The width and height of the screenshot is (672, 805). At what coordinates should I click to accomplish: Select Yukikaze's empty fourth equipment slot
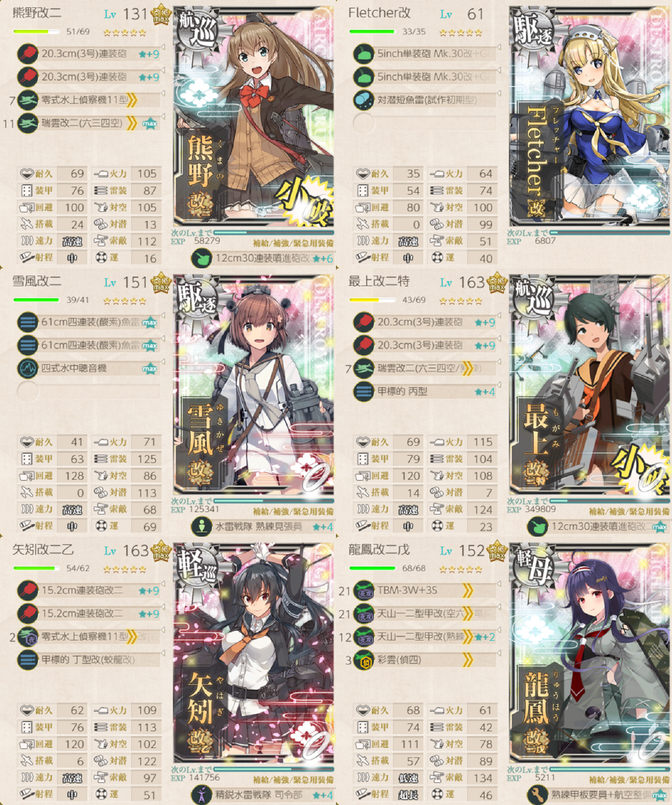89,391
